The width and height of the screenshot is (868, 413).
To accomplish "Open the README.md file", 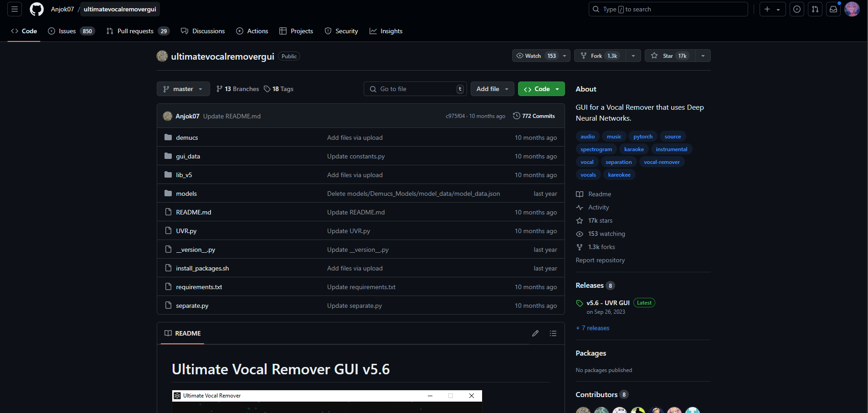I will [x=194, y=212].
